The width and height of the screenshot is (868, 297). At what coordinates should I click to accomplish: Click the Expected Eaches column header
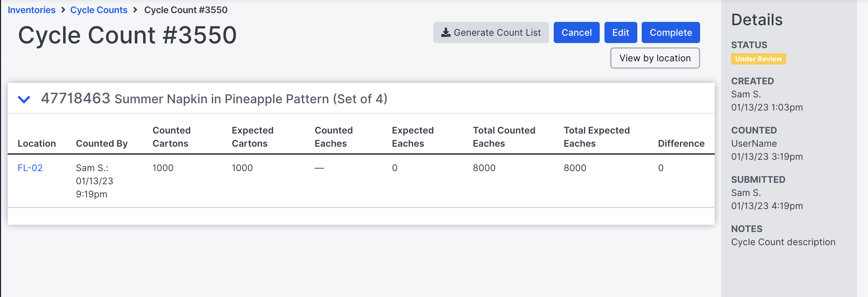click(412, 137)
